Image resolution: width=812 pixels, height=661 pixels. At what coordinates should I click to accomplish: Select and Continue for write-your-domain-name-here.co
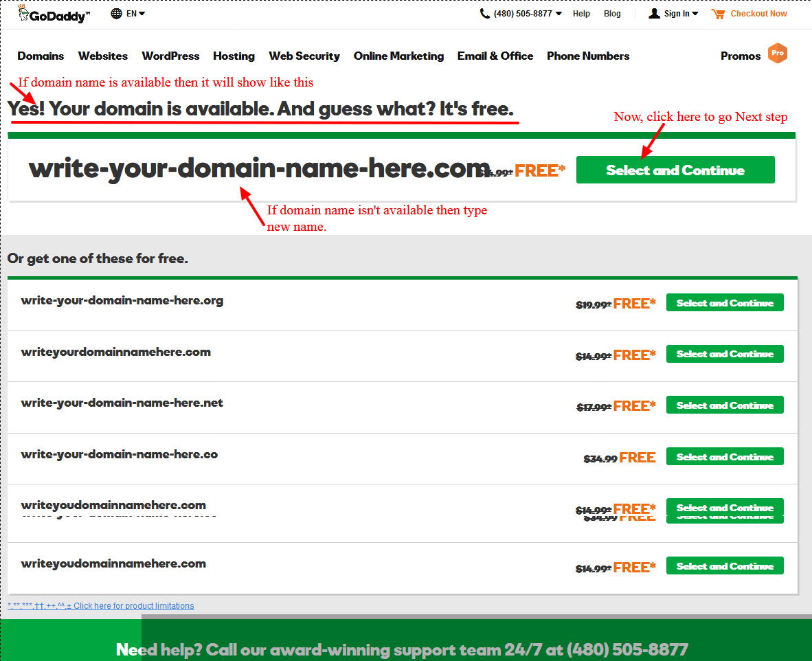(x=725, y=456)
